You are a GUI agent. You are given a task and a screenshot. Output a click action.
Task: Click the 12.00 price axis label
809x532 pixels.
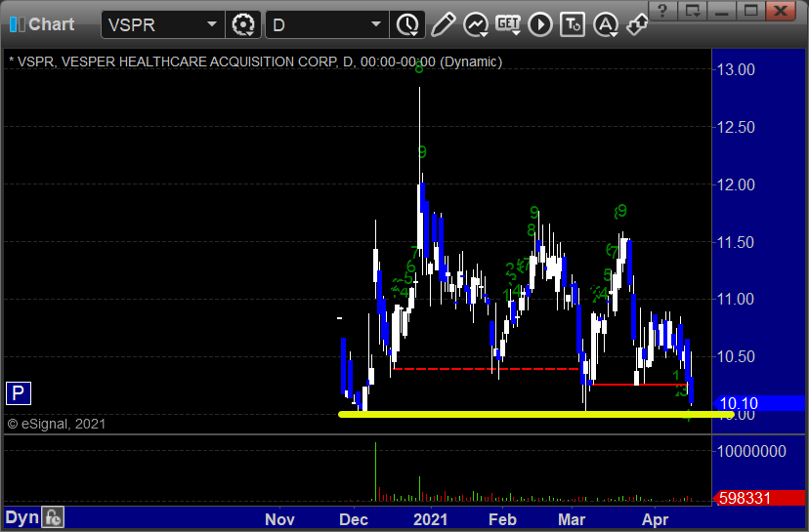(737, 184)
